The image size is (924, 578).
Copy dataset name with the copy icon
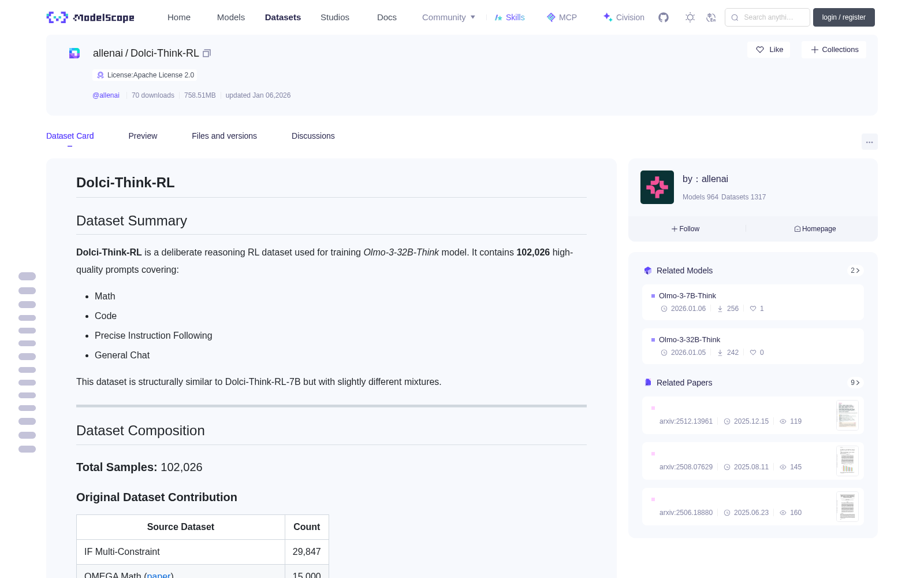click(x=207, y=53)
